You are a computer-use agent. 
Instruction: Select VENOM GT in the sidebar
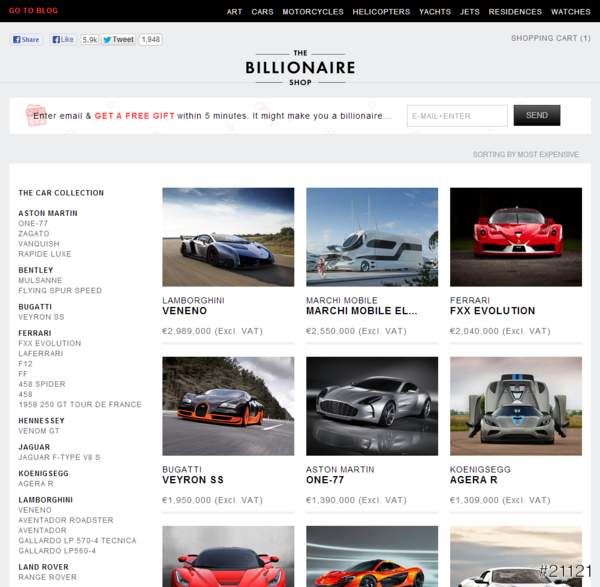point(39,431)
